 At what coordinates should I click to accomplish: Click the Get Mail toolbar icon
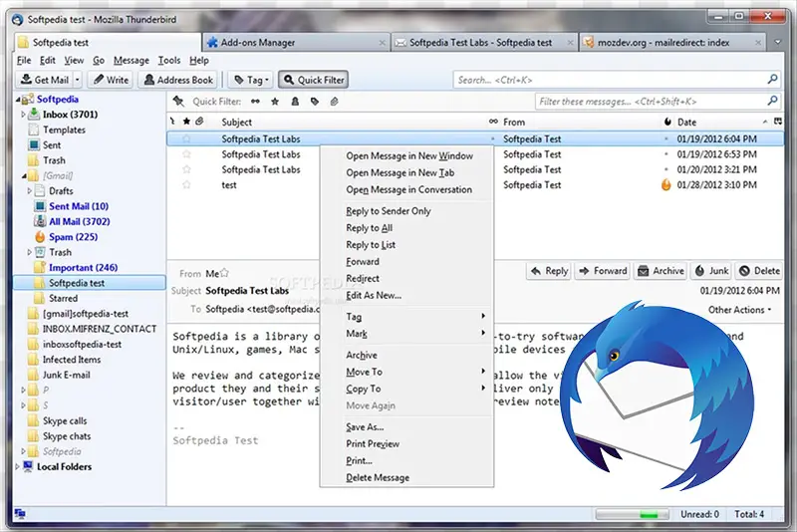pos(25,80)
